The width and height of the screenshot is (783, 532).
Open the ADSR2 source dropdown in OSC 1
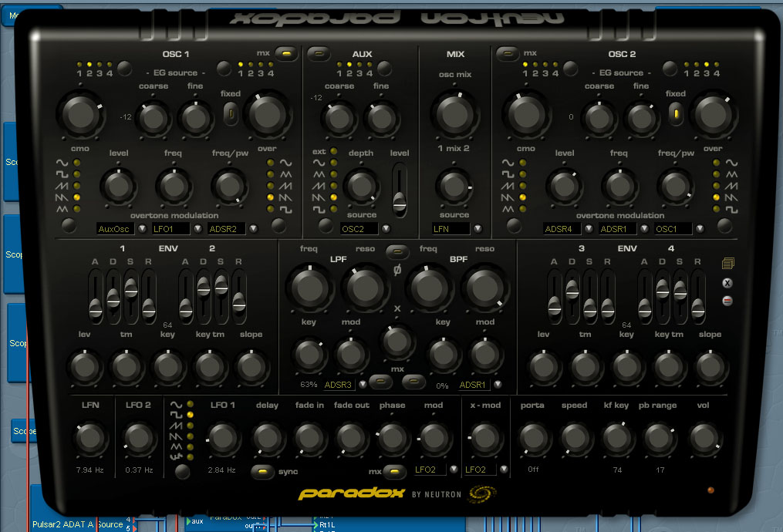254,229
